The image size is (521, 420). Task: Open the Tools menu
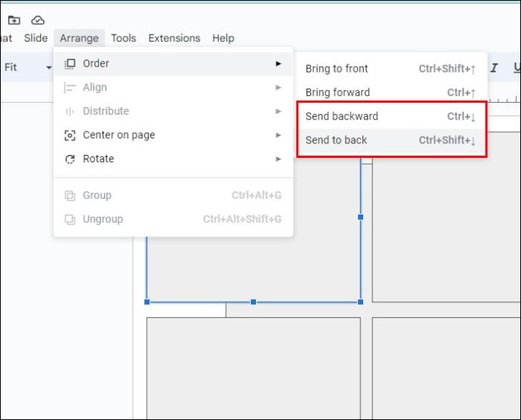[123, 39]
